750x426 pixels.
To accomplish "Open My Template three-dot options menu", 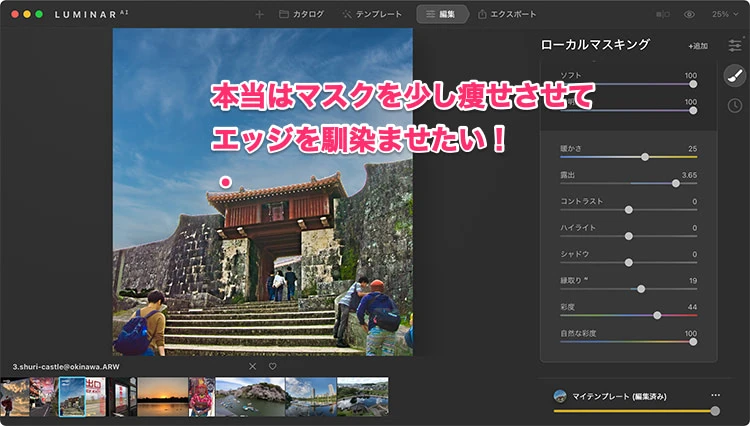I will point(715,396).
